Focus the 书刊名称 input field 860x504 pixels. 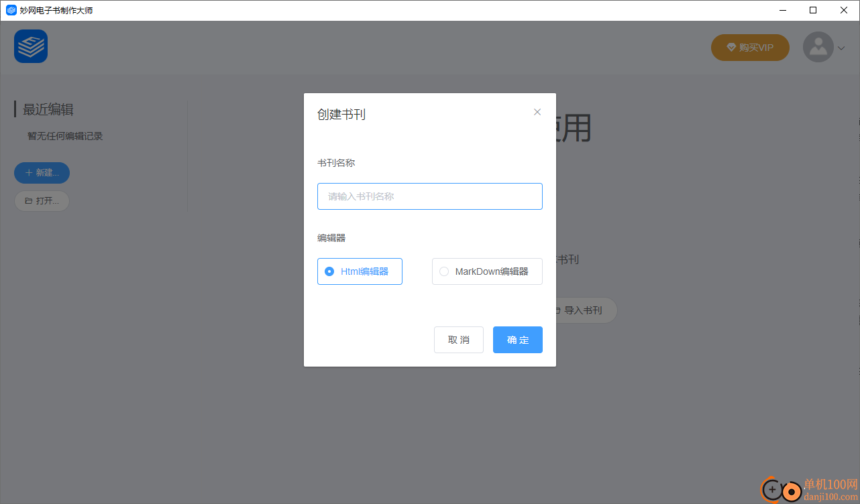tap(430, 196)
